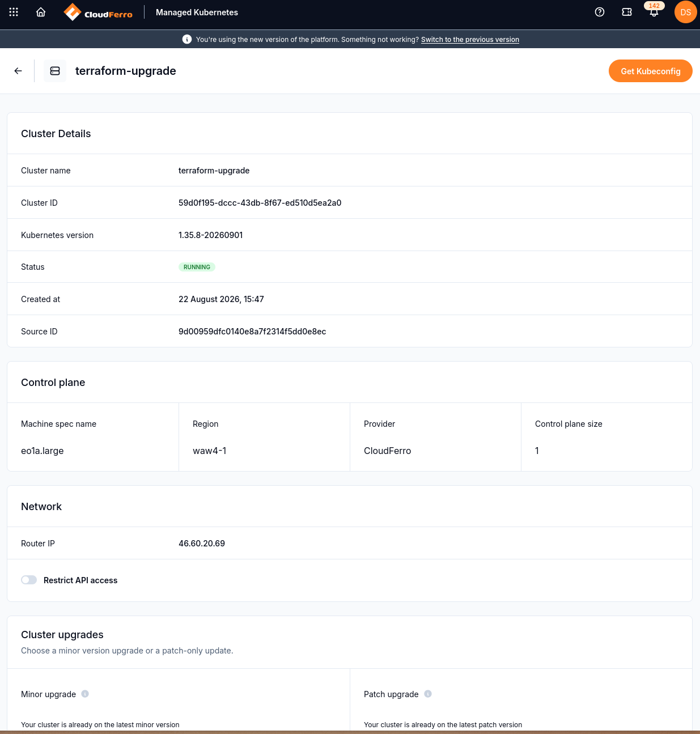Click the Control plane section heading
Image resolution: width=700 pixels, height=734 pixels.
[53, 383]
